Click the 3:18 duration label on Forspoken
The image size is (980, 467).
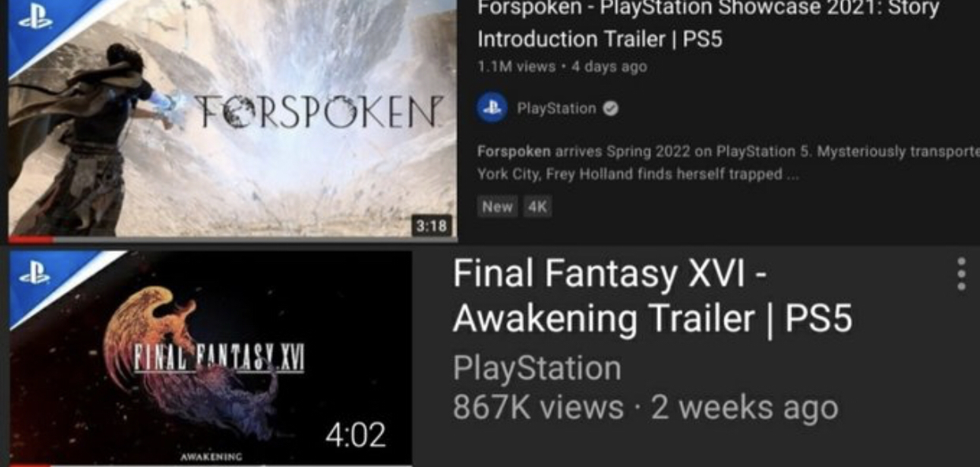click(x=432, y=226)
